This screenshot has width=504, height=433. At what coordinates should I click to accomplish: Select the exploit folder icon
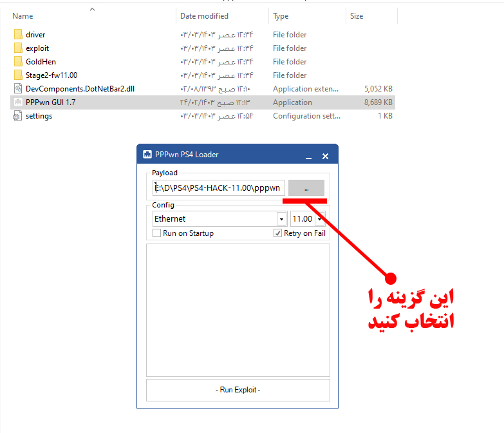(18, 48)
